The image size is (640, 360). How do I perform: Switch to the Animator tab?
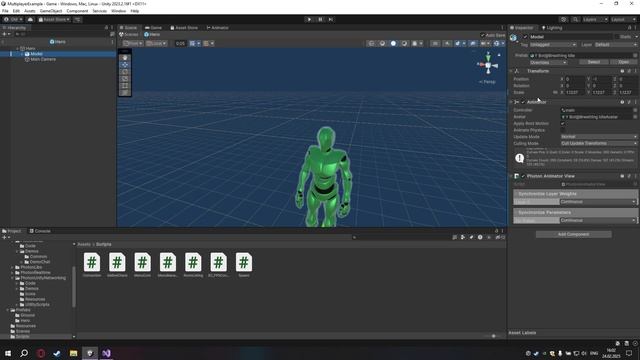coord(218,28)
